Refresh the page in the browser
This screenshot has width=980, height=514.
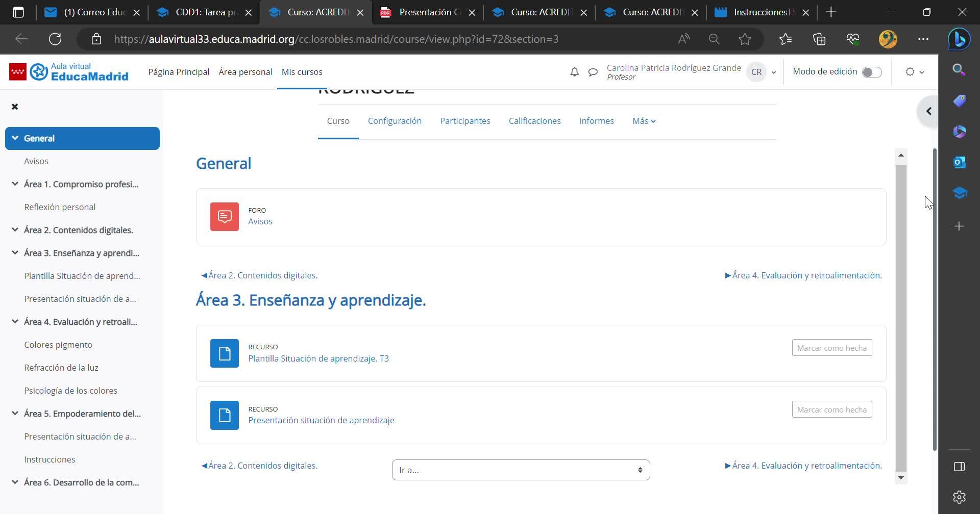55,39
